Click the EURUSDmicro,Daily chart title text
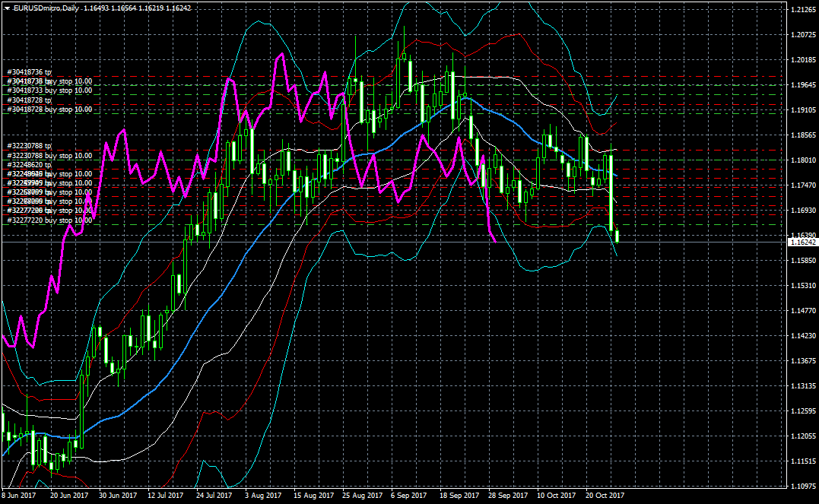The image size is (819, 504). (47, 7)
